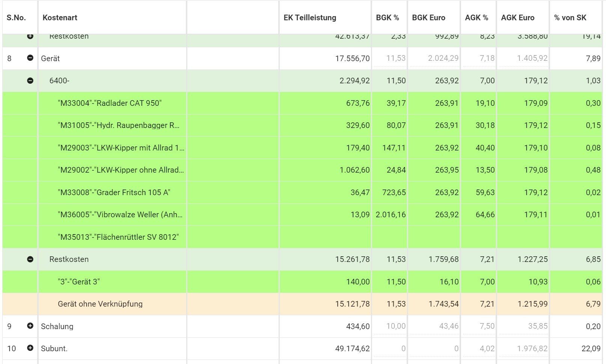Click the BGK % column header
The image size is (606, 364).
pyautogui.click(x=387, y=18)
